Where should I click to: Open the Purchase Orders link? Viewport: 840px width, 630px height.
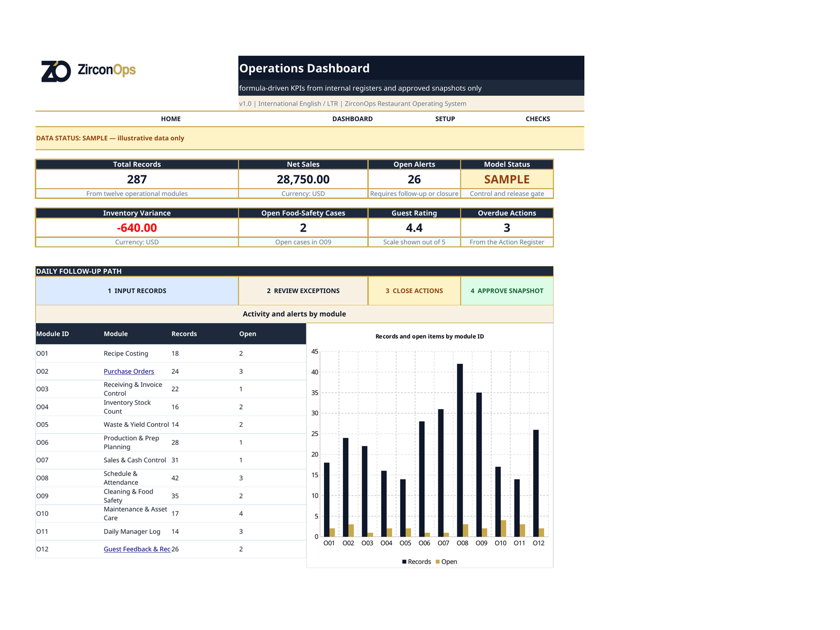click(x=129, y=372)
